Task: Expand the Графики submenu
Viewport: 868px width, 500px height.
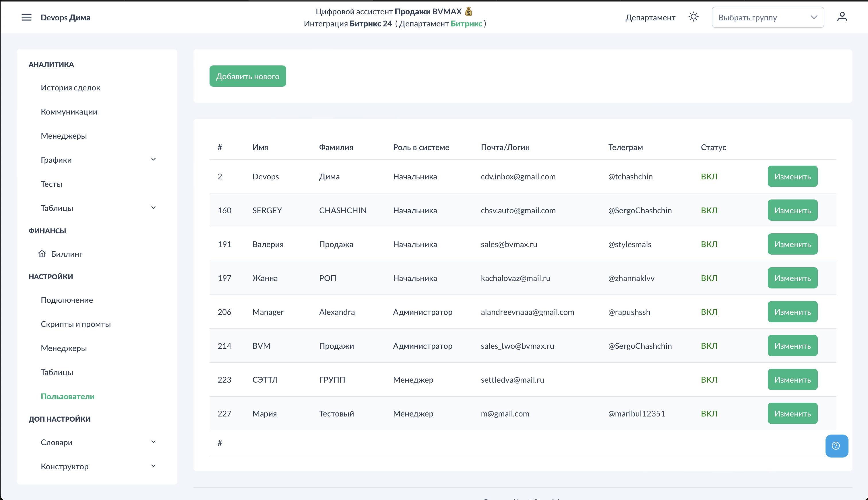Action: tap(153, 159)
